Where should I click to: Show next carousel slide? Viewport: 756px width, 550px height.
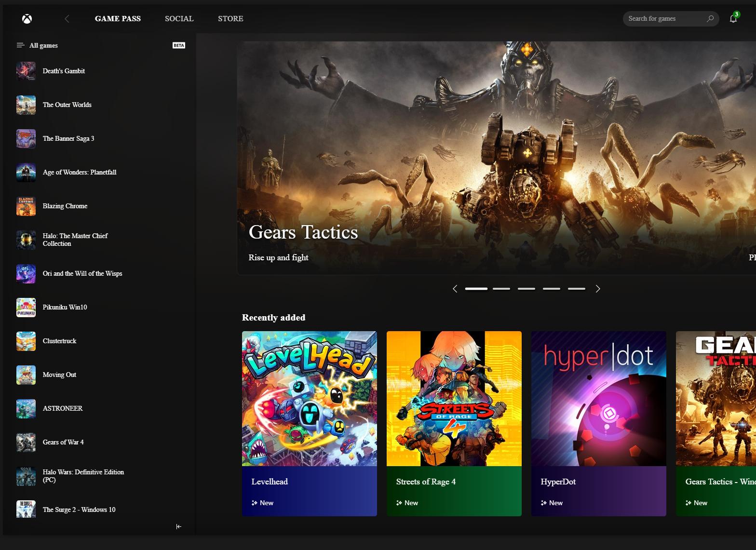point(598,289)
